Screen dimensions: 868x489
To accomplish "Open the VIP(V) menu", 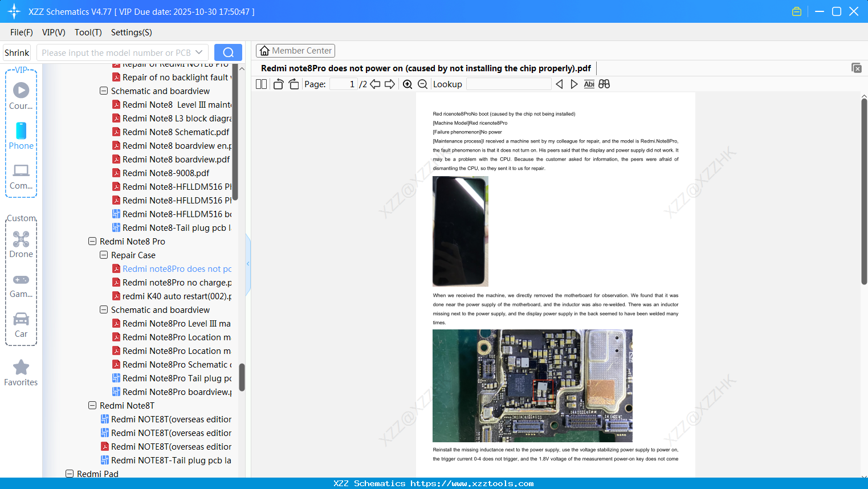I will click(x=54, y=32).
